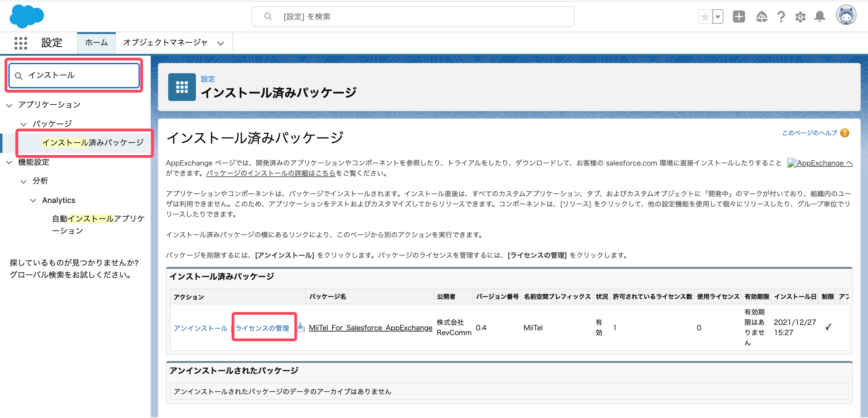868x418 pixels.
Task: Open the help question mark icon
Action: (x=781, y=17)
